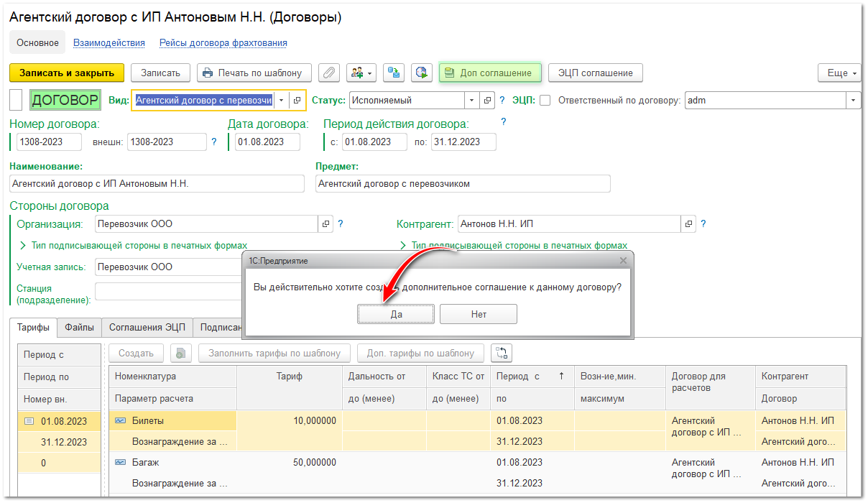Click the swap structure icon above tariff table
The width and height of the screenshot is (868, 503).
(502, 353)
